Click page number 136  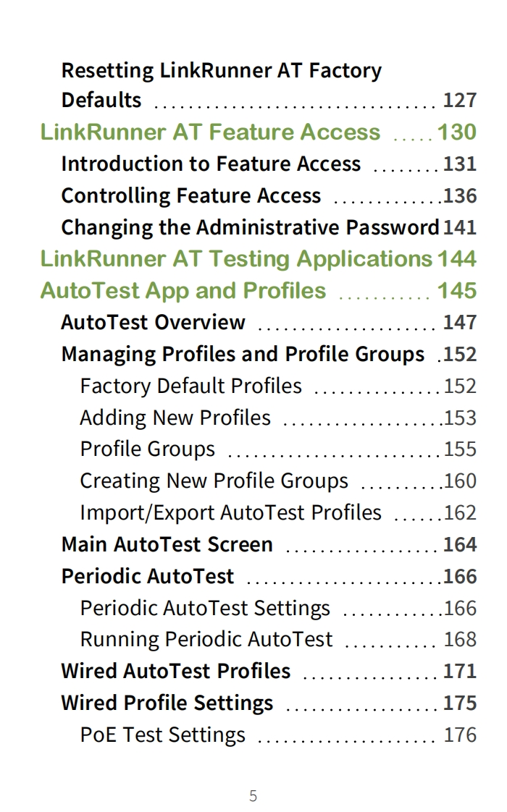(459, 195)
